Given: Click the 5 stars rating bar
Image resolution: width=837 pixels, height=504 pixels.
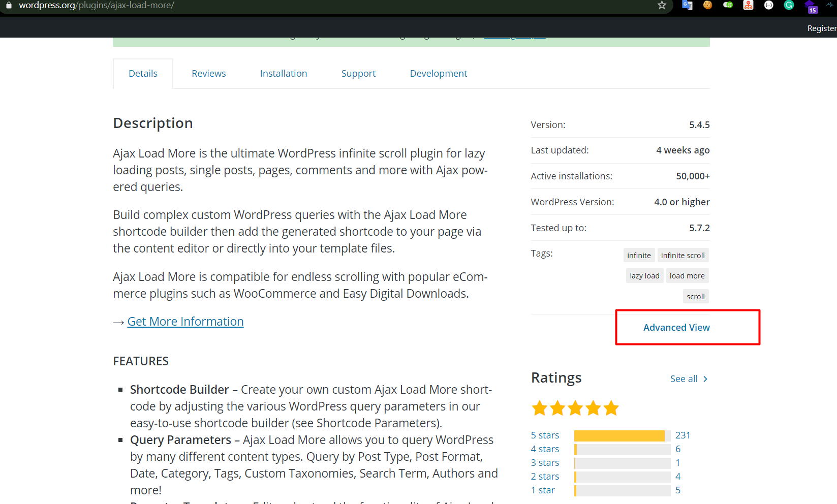Looking at the screenshot, I should coord(623,436).
